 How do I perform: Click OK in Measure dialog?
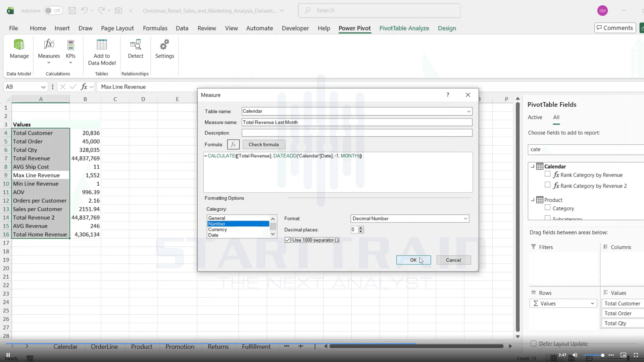[x=413, y=260]
